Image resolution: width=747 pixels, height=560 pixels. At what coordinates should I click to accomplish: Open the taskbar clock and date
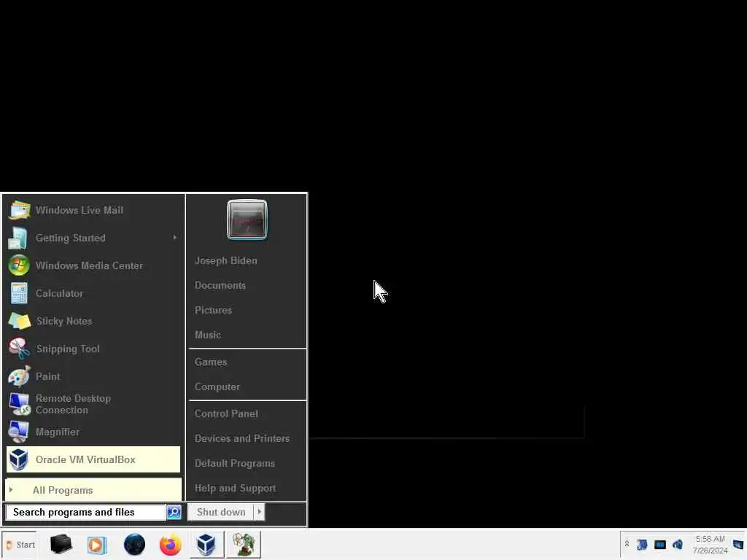(x=711, y=545)
